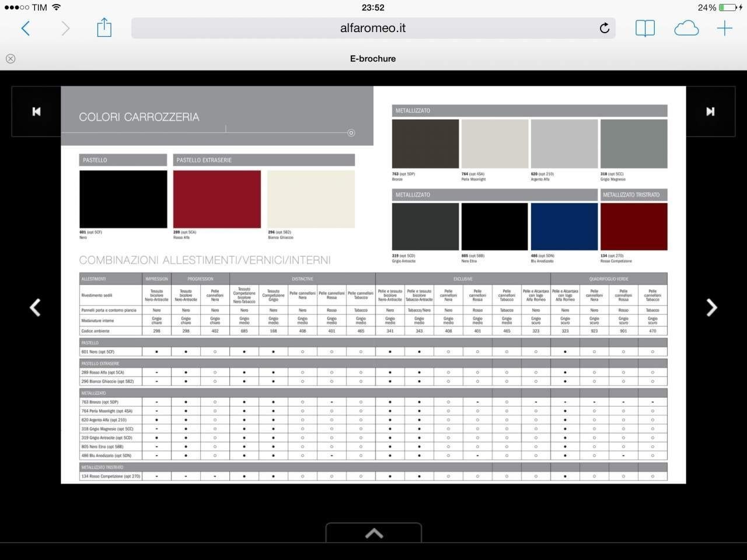The width and height of the screenshot is (747, 560).
Task: Tap the alfaromeo.it address field
Action: [373, 28]
